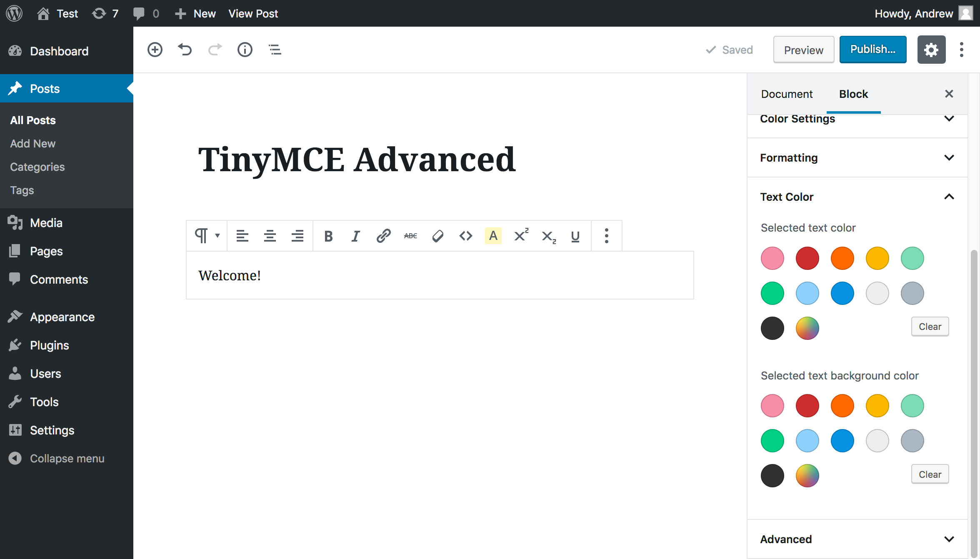The height and width of the screenshot is (559, 980).
Task: Open the block navigation list icon
Action: pyautogui.click(x=275, y=50)
